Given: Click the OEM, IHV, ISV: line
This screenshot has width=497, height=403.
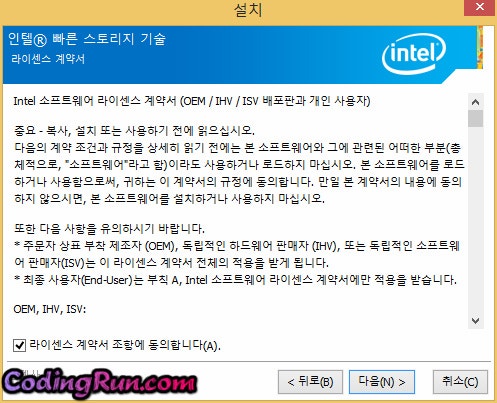Looking at the screenshot, I should coord(50,309).
